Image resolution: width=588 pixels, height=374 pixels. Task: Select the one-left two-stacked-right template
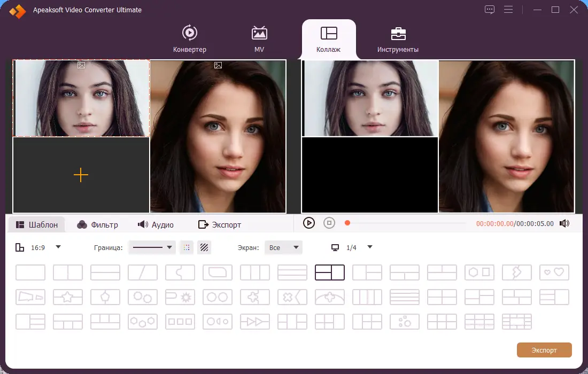(x=367, y=272)
